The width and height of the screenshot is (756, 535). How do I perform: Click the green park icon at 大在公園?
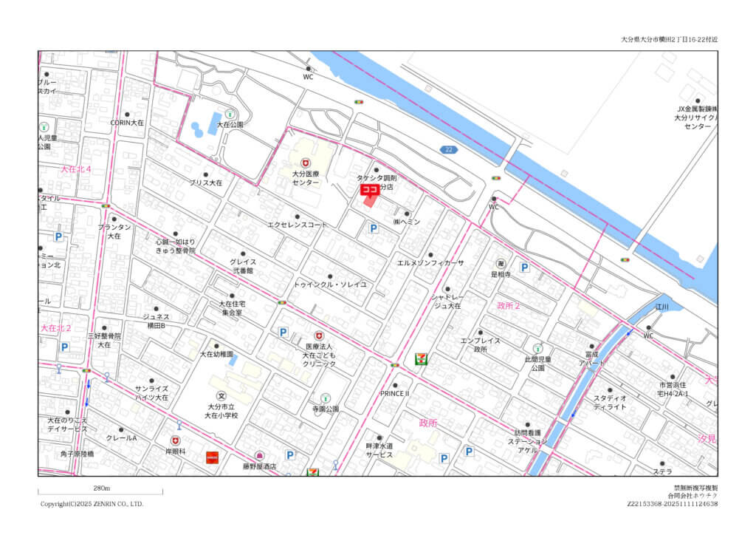230,115
